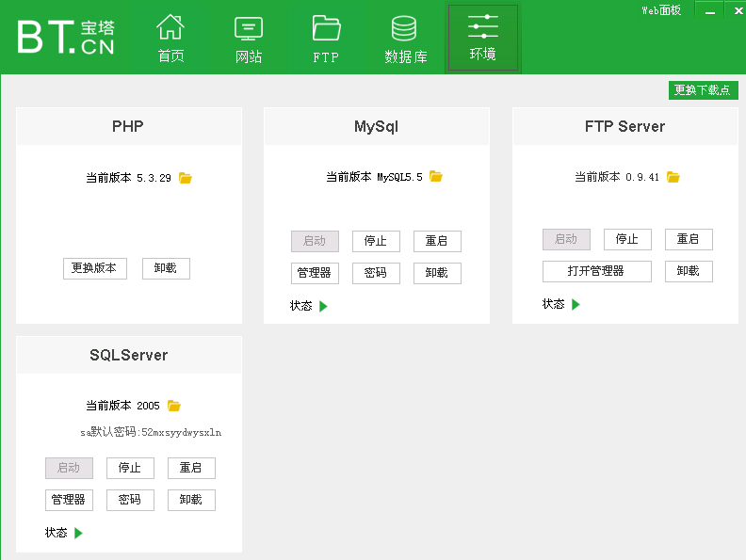
Task: Click FTP Server 当前版本 0.9.41 text
Action: (x=617, y=177)
